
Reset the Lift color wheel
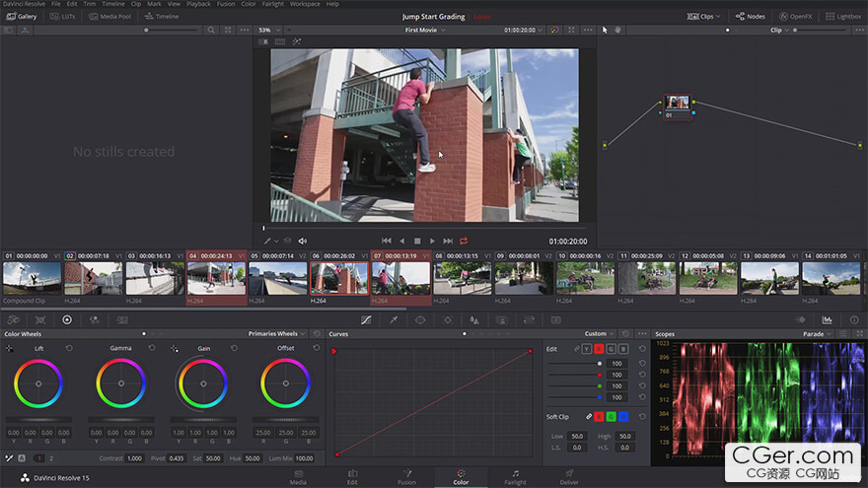coord(69,348)
